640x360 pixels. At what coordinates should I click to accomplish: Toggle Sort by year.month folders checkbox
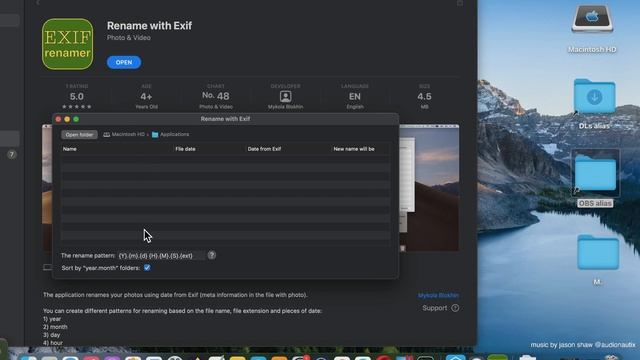pos(147,268)
